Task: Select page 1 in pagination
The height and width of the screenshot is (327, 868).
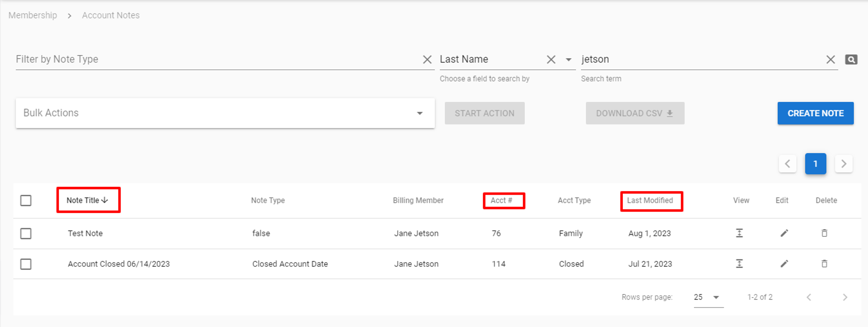Action: click(815, 164)
